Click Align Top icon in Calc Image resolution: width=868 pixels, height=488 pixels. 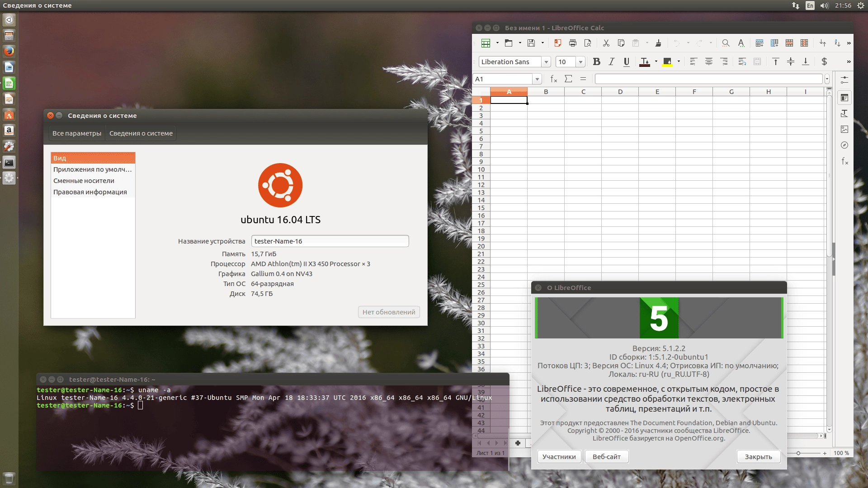click(x=776, y=61)
